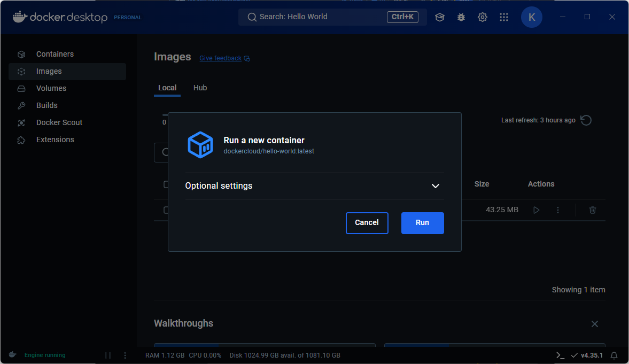Delete the image with trash icon
The height and width of the screenshot is (364, 629).
[593, 210]
